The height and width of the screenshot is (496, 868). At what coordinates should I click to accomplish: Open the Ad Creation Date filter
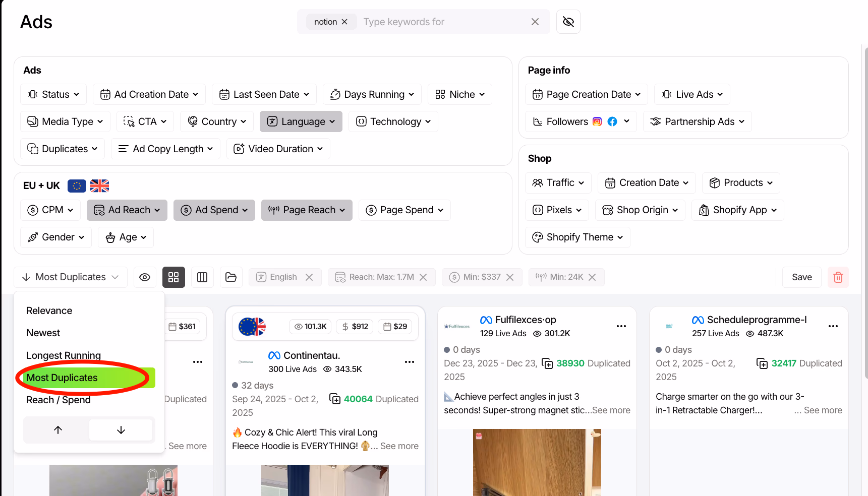click(x=149, y=94)
